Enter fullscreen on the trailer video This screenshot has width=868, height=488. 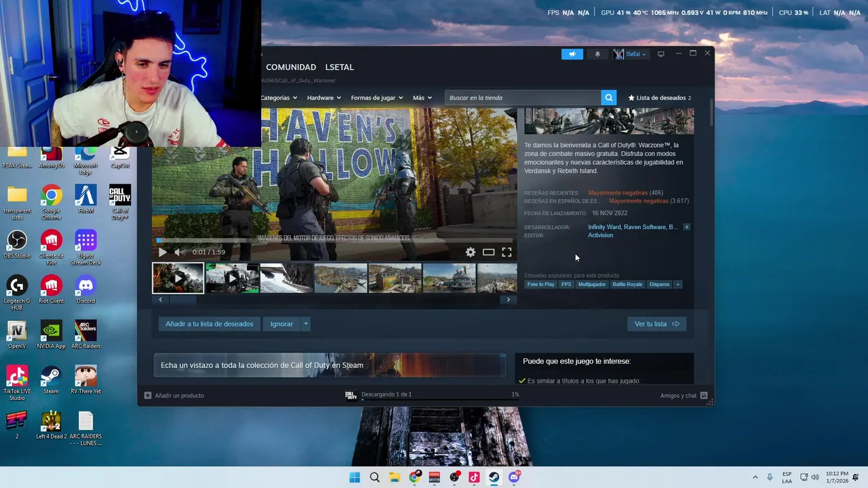pyautogui.click(x=507, y=252)
